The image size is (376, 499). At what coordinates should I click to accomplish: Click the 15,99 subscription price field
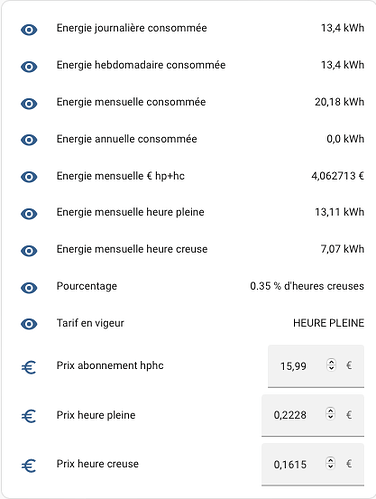(316, 366)
